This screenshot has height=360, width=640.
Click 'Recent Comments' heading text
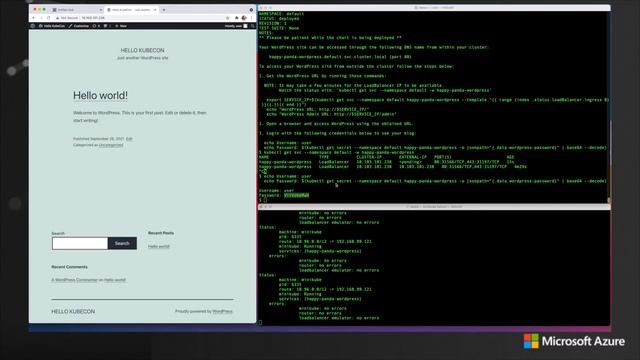click(69, 267)
